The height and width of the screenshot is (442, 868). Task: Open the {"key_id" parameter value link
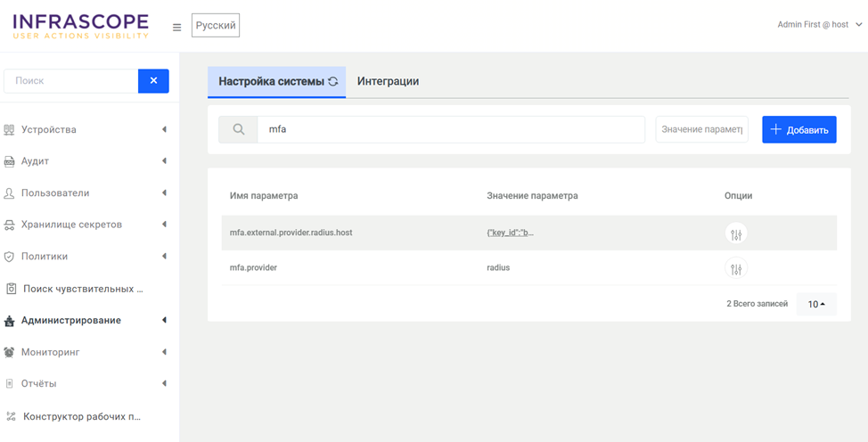tap(510, 233)
